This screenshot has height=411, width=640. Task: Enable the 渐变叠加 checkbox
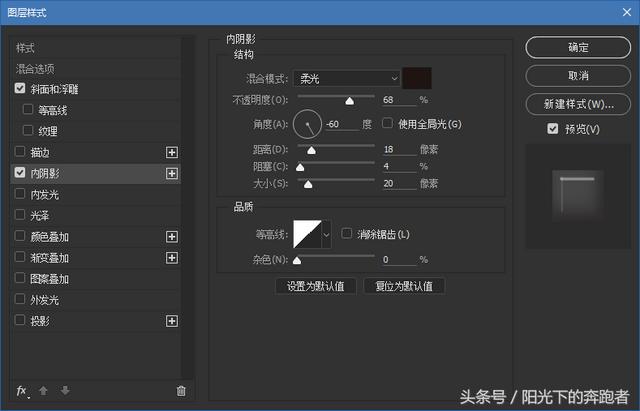tap(20, 257)
